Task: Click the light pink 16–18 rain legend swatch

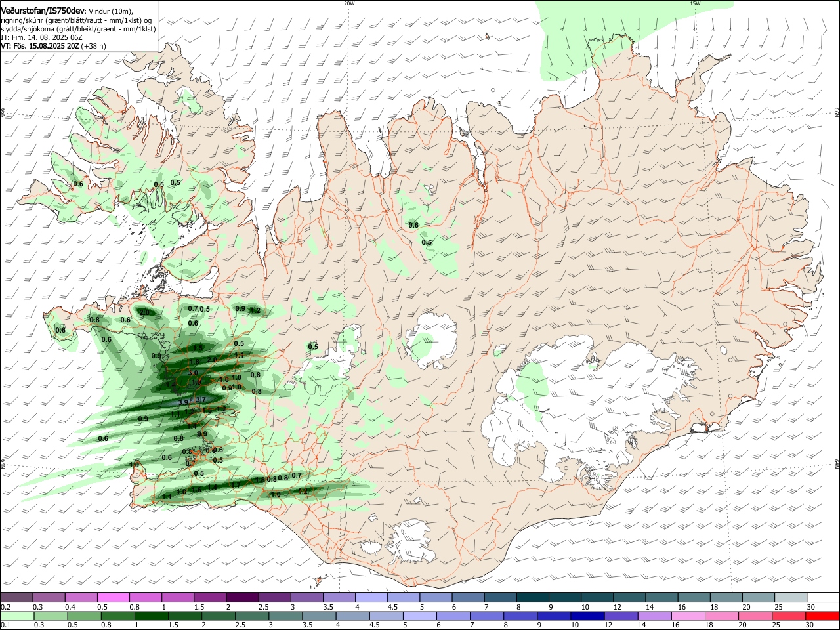Action: pos(688,616)
